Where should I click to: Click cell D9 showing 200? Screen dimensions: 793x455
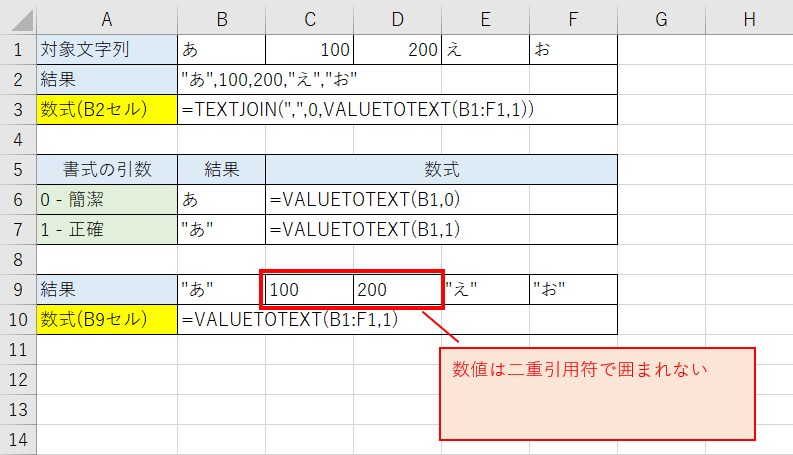(398, 289)
